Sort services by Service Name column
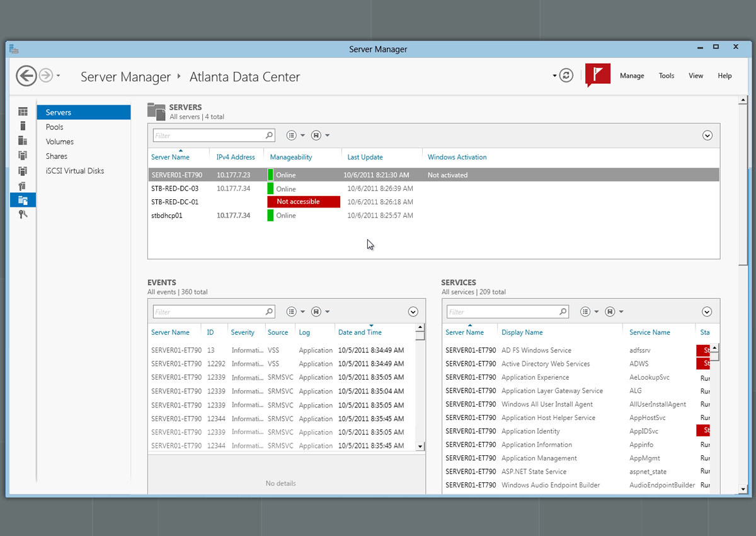Viewport: 756px width, 536px height. point(650,332)
